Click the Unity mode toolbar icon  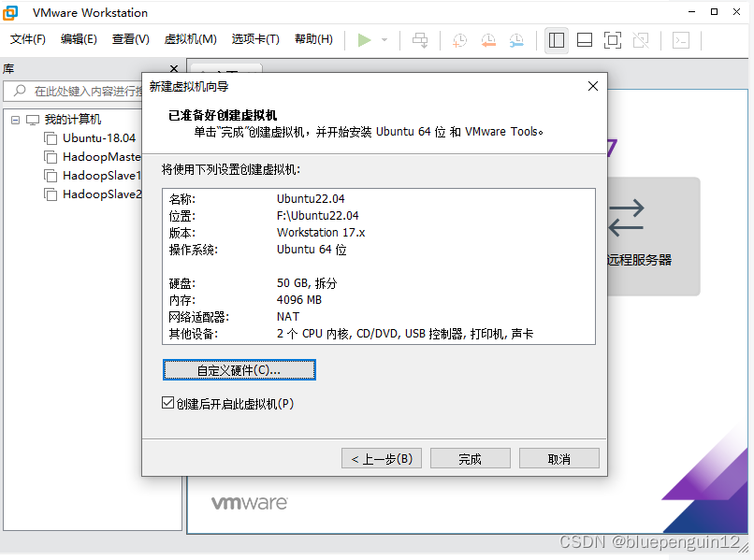pos(641,40)
